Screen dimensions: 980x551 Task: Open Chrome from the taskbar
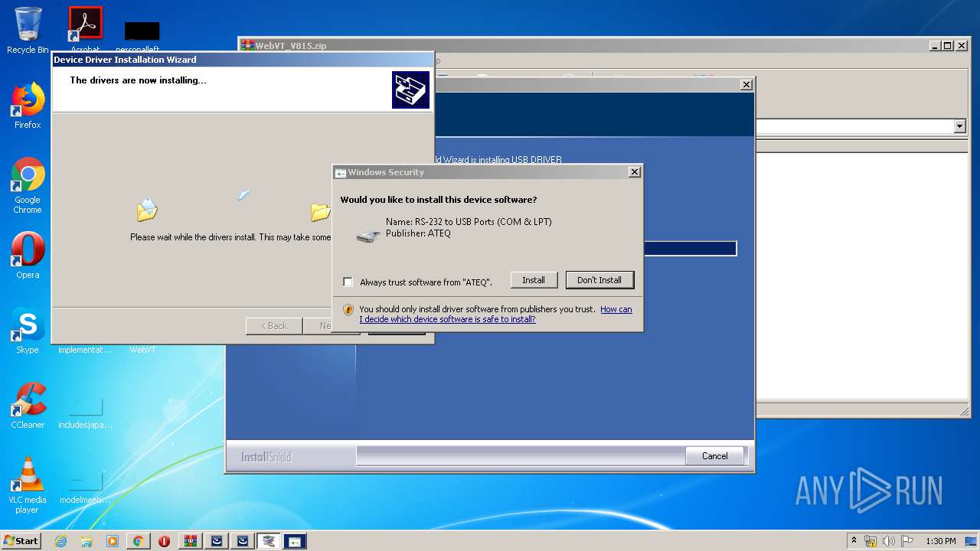(x=138, y=541)
